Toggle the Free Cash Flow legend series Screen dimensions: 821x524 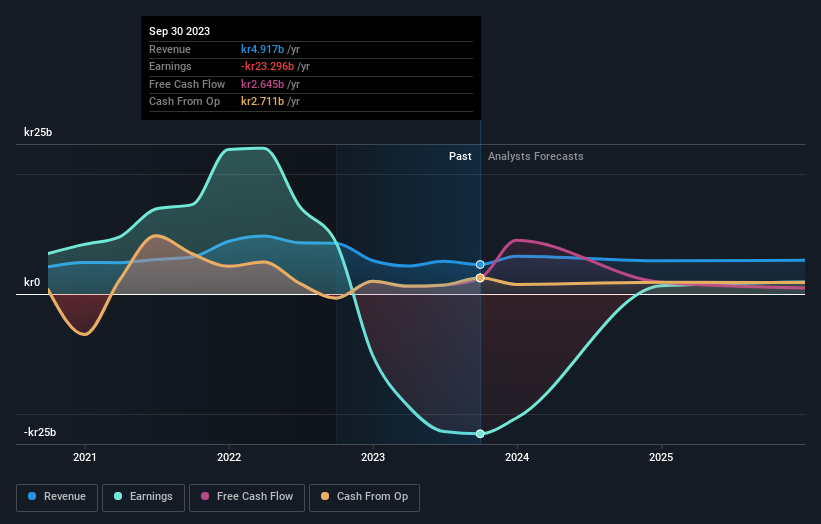pyautogui.click(x=247, y=497)
